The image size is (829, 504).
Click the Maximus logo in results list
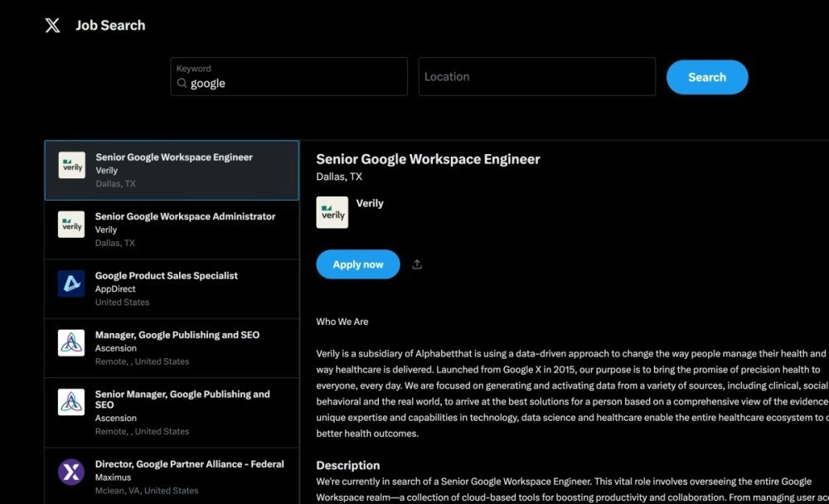(x=71, y=472)
